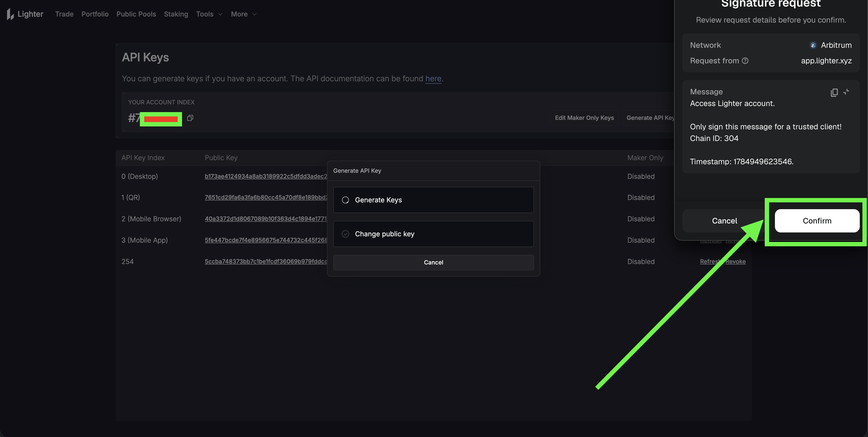Click the '1 (QR)' key index cell
Image resolution: width=868 pixels, height=437 pixels.
coord(131,198)
